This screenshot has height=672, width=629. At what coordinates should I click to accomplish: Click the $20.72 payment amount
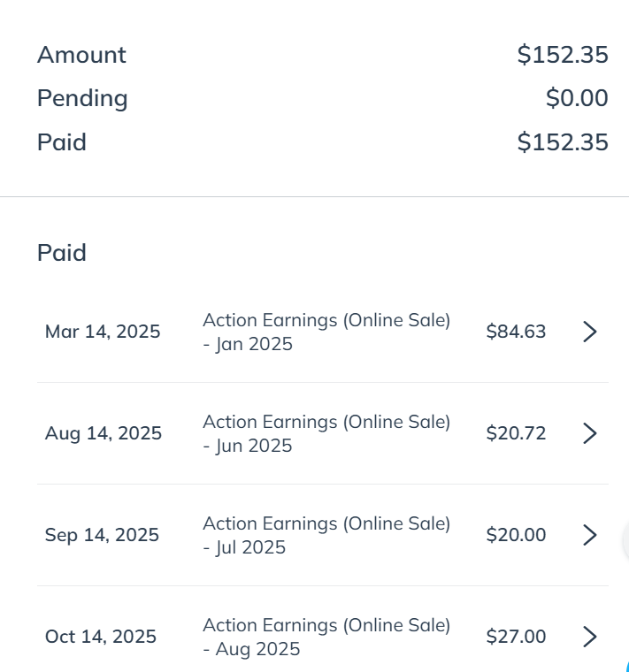(516, 433)
